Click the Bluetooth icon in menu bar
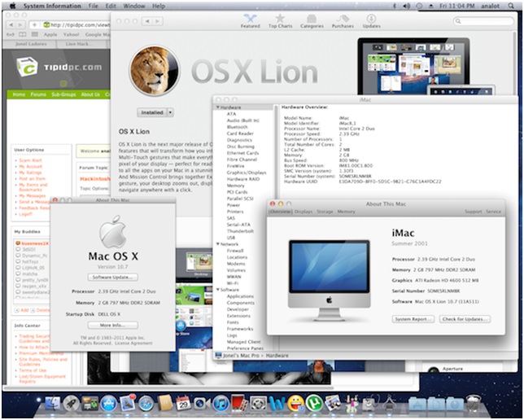The width and height of the screenshot is (524, 420). [395, 6]
